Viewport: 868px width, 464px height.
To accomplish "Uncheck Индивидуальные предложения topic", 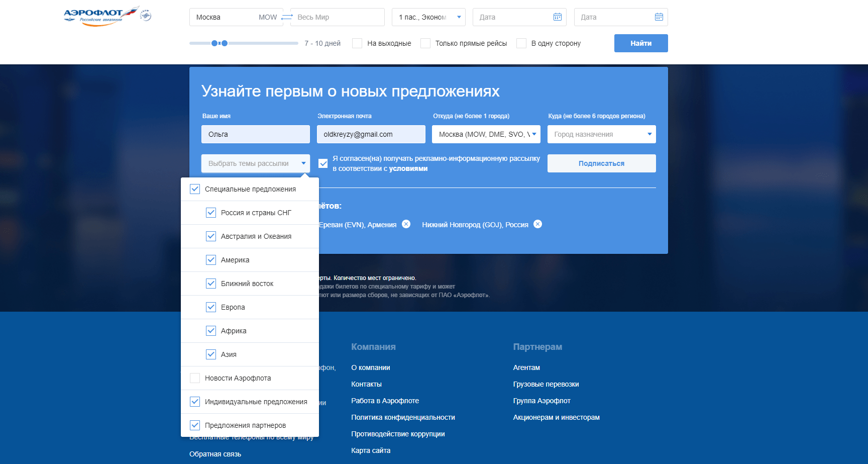I will point(195,402).
